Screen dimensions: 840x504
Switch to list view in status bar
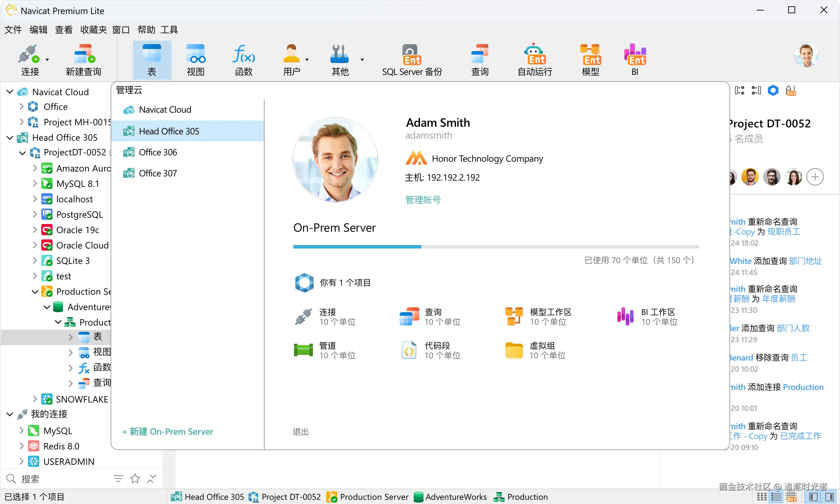[x=776, y=497]
